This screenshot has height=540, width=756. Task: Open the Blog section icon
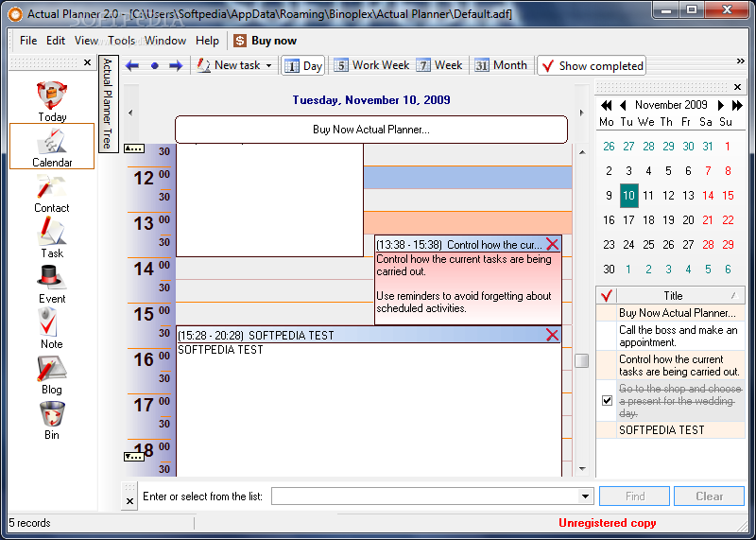(52, 373)
